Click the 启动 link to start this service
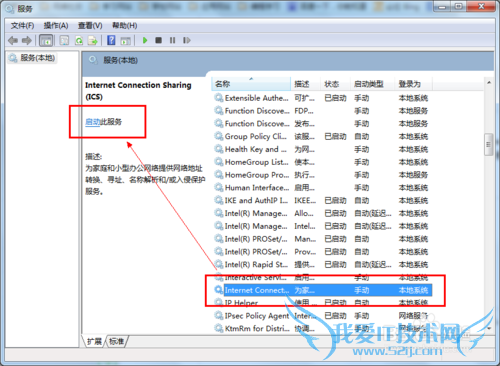 tap(92, 122)
